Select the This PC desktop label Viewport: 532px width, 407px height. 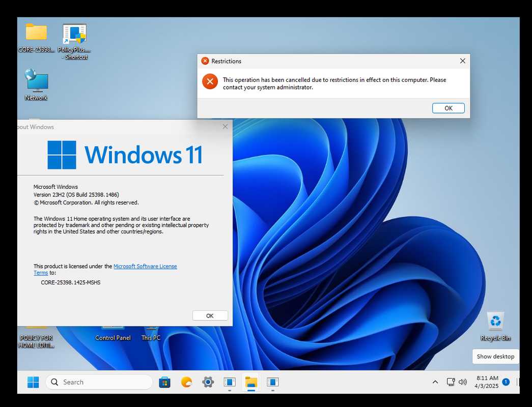pos(151,338)
